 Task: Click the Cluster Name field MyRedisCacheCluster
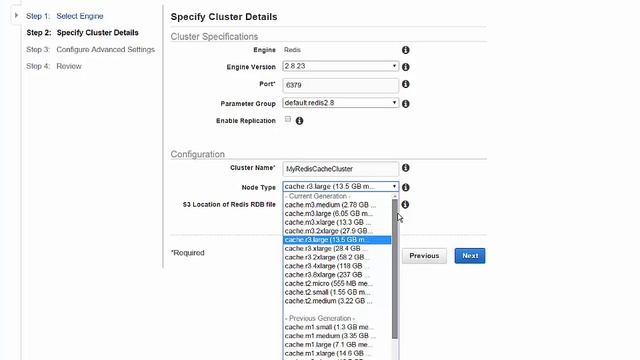tap(340, 169)
